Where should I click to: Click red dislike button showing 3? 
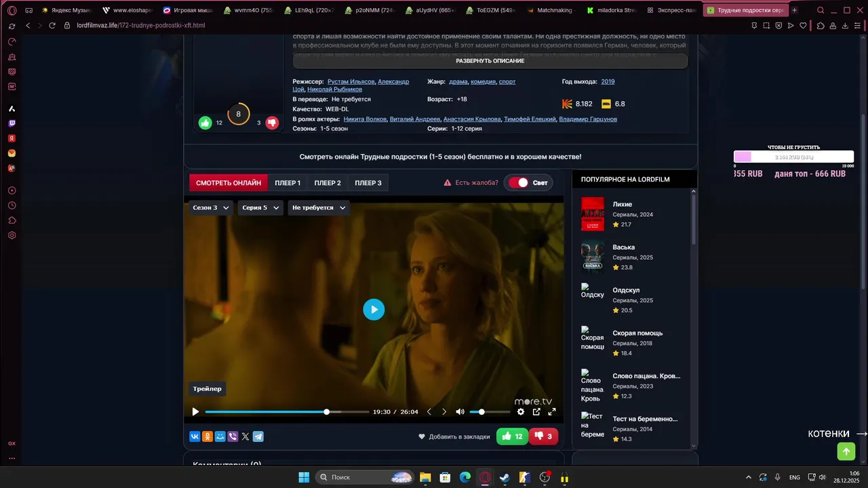pos(545,436)
